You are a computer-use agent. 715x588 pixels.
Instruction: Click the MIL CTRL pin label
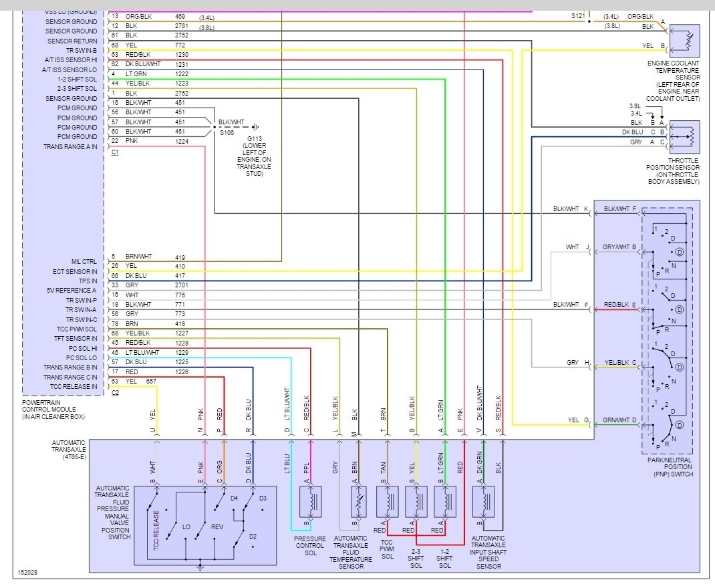84,262
